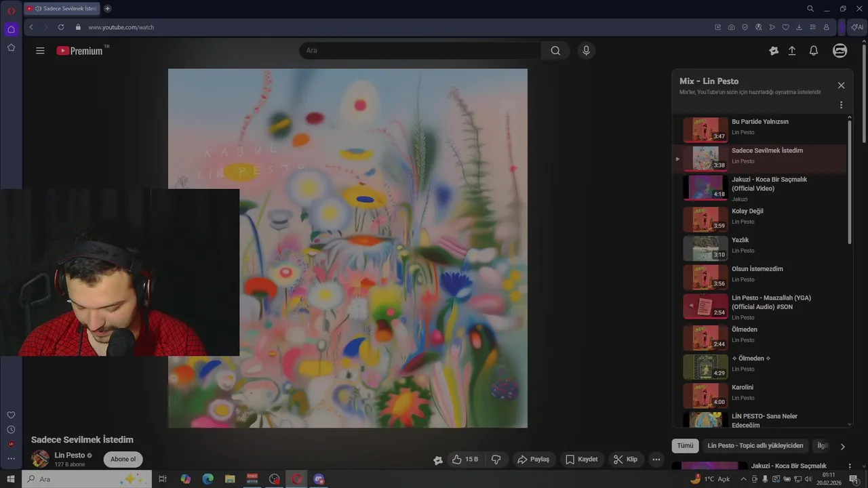Screen dimensions: 868x488
Task: Open a new browser tab
Action: (x=107, y=9)
